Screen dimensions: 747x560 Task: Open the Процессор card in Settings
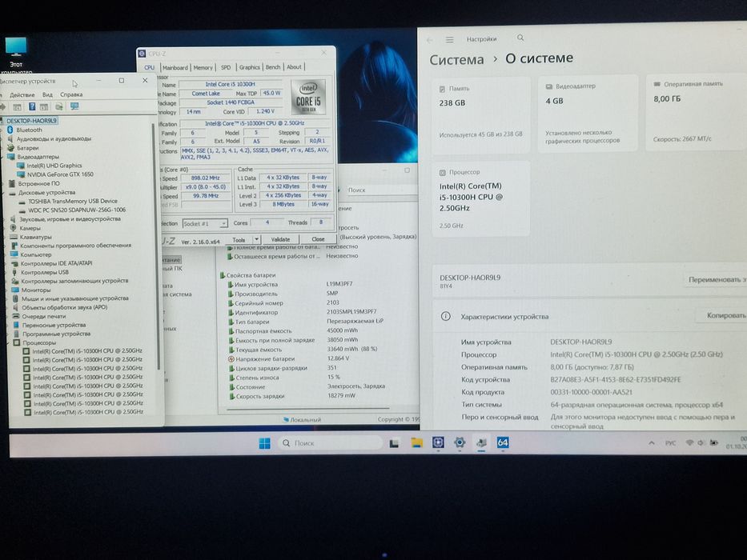(x=480, y=198)
